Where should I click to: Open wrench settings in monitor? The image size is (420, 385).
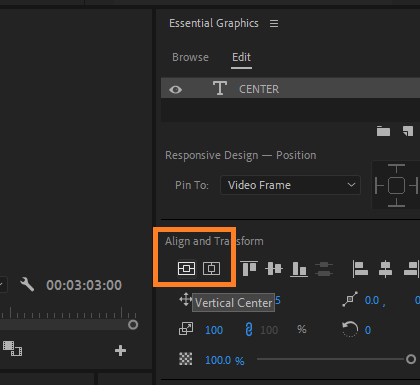coord(27,284)
